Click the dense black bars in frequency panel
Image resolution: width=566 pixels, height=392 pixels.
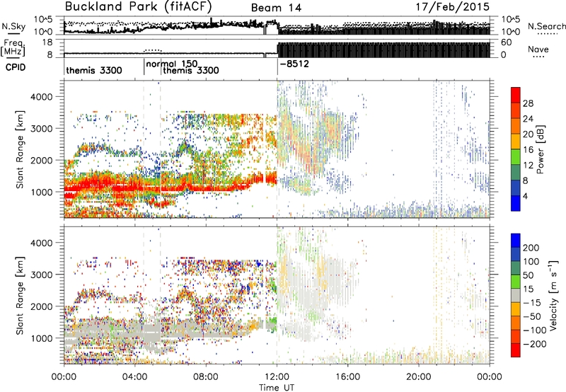click(383, 50)
